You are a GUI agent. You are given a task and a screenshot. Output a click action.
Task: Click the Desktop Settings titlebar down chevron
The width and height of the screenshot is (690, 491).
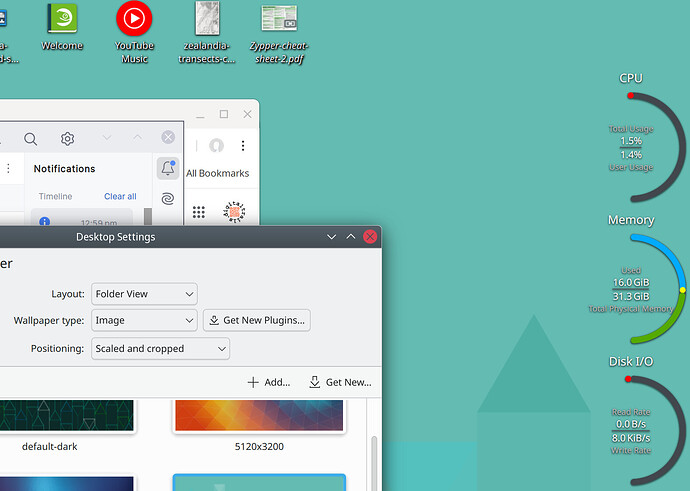[332, 237]
